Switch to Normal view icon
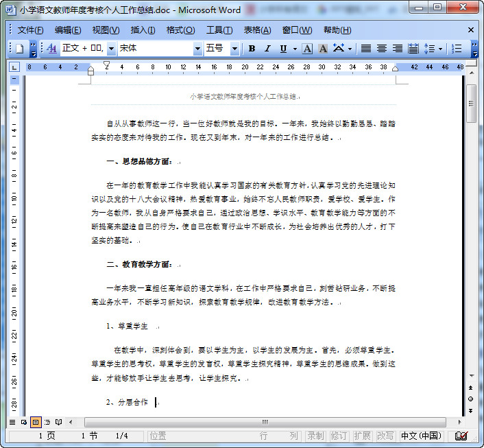 coord(12,422)
